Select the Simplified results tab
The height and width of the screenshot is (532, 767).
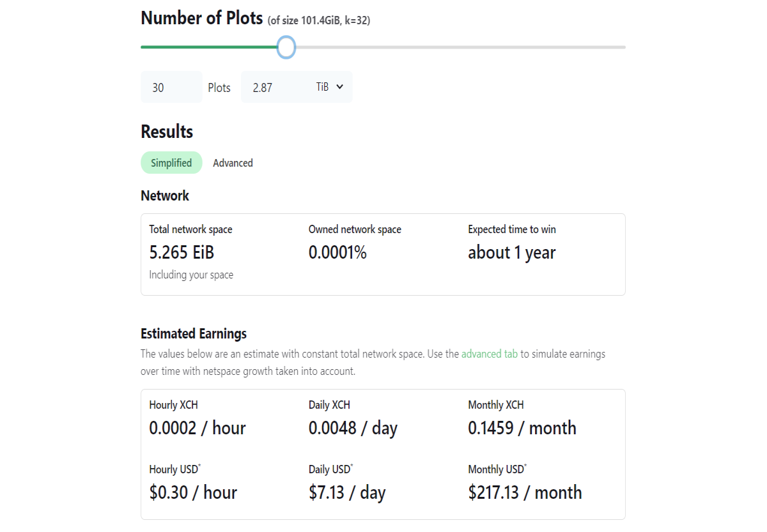pos(171,163)
